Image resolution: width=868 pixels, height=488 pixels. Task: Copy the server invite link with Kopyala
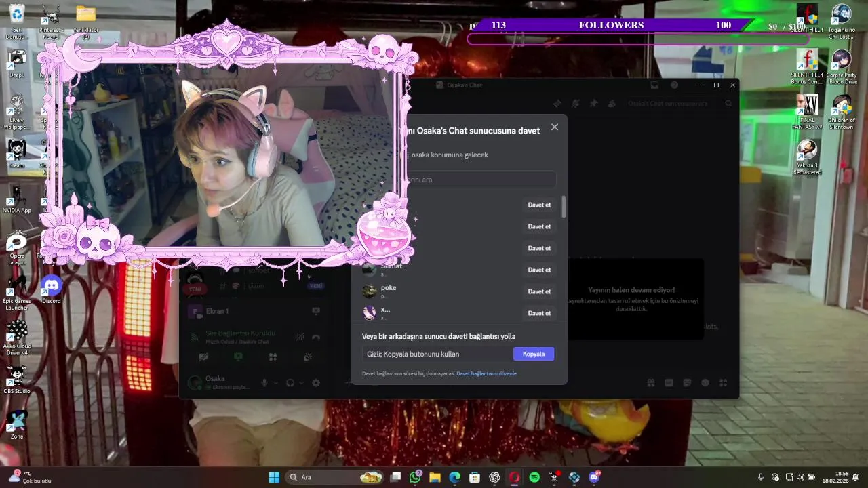(534, 354)
